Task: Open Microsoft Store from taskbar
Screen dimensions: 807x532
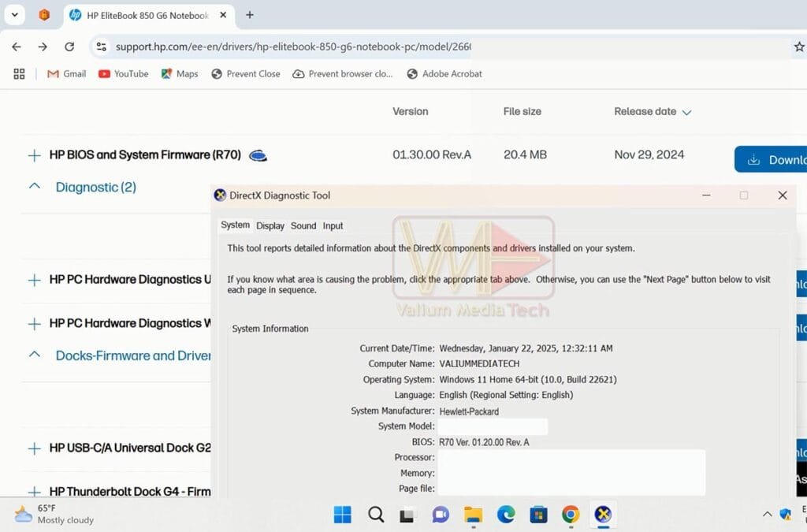Action: coord(538,514)
